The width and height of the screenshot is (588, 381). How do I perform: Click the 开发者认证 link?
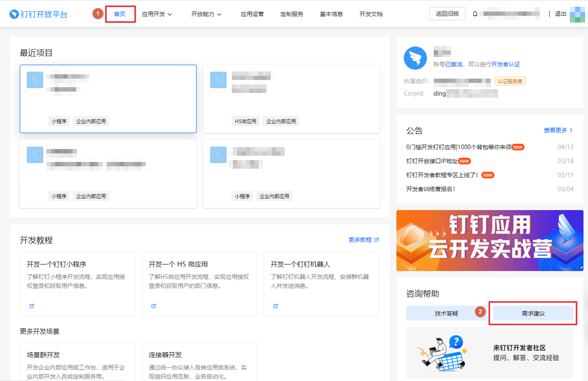coord(506,64)
